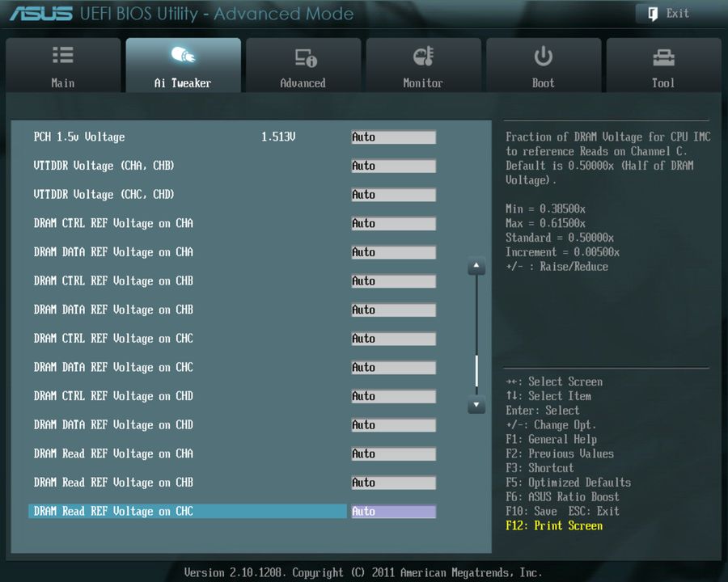Open VTTDDR Voltage (CHA, CHB) selector
Image resolution: width=728 pixels, height=582 pixels.
click(x=393, y=166)
